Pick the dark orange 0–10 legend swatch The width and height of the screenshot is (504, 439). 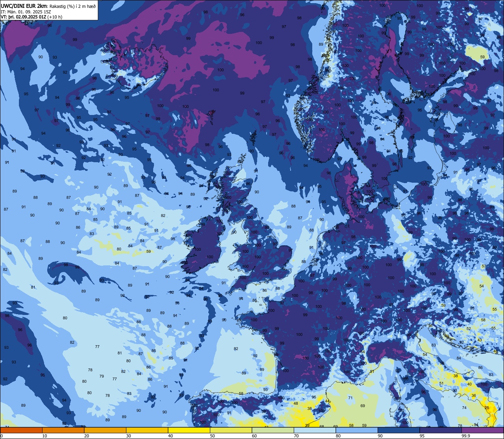tap(21, 430)
